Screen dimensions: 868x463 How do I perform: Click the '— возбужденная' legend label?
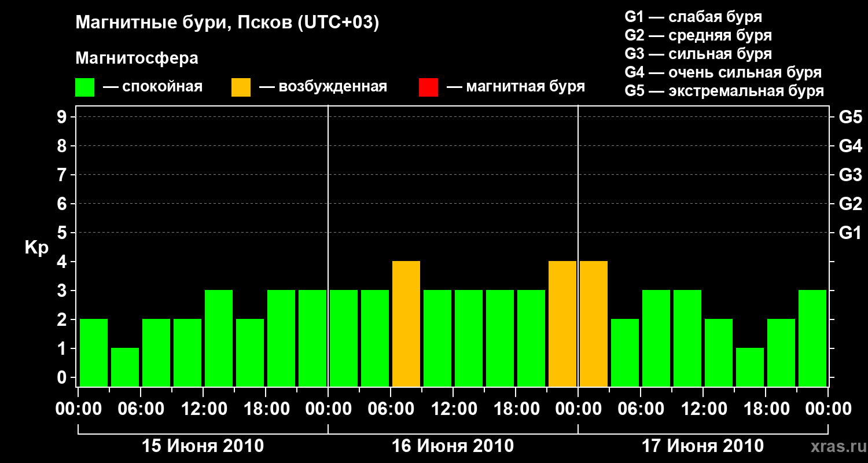coord(323,87)
